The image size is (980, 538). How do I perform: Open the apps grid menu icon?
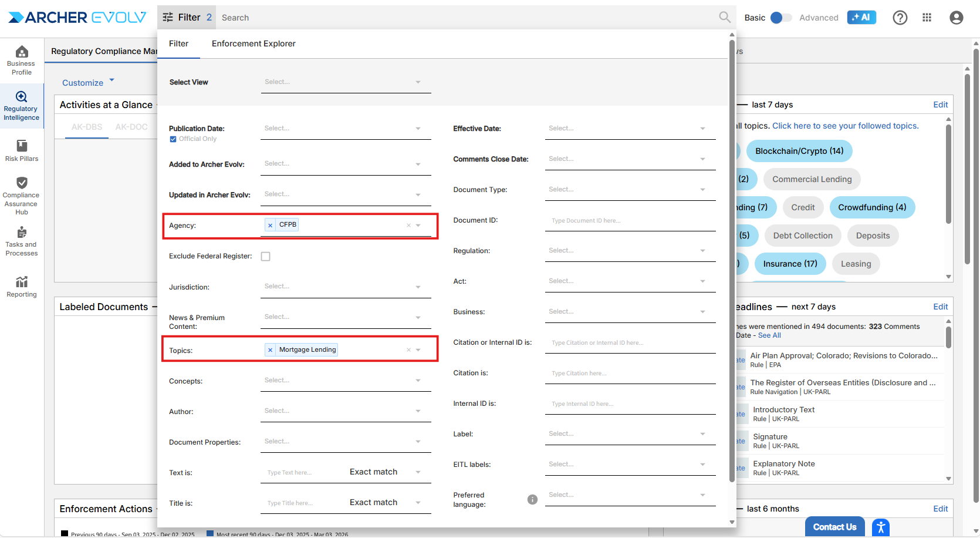[x=927, y=18]
